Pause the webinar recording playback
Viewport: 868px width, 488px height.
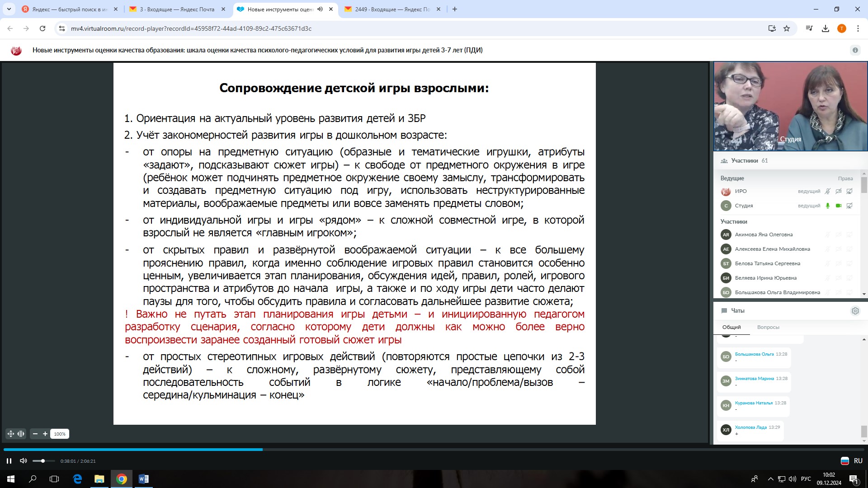pos(9,461)
